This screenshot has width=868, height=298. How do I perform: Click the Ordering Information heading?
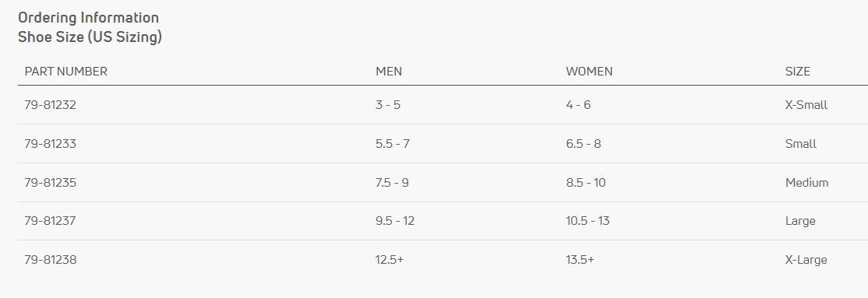89,18
